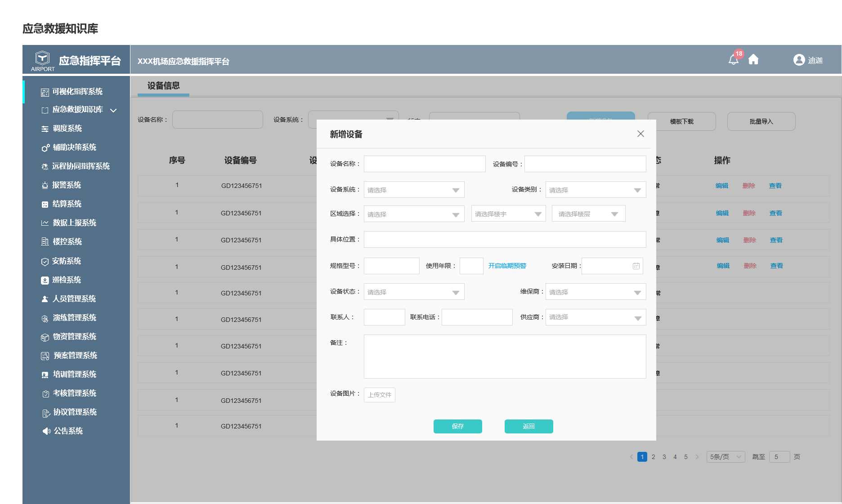The height and width of the screenshot is (504, 842).
Task: Select the 协议管理系统 document icon
Action: 46,413
